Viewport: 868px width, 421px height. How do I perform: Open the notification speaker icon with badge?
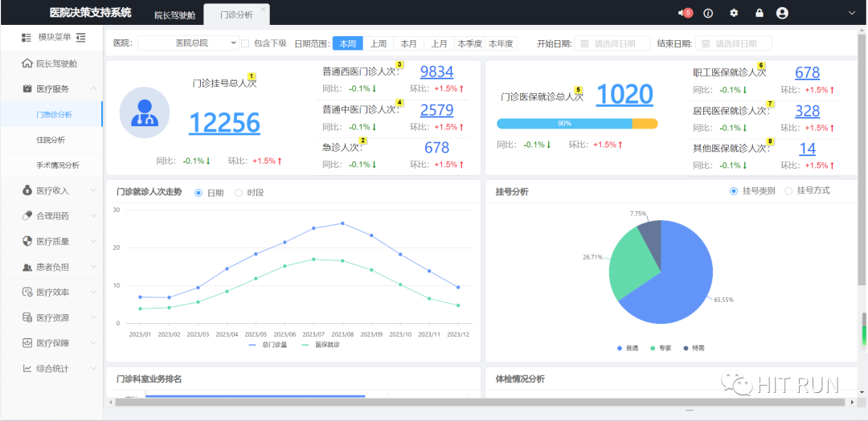[x=684, y=13]
